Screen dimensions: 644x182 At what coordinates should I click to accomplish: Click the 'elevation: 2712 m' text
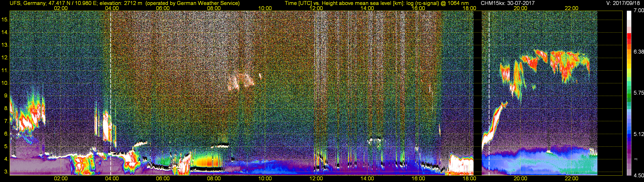[x=121, y=3]
